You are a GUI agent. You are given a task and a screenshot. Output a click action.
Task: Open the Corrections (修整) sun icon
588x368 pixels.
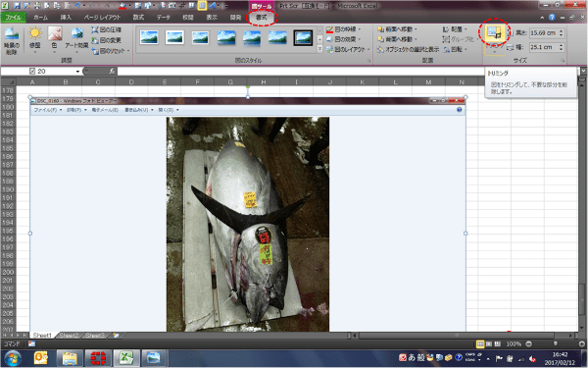pos(35,33)
